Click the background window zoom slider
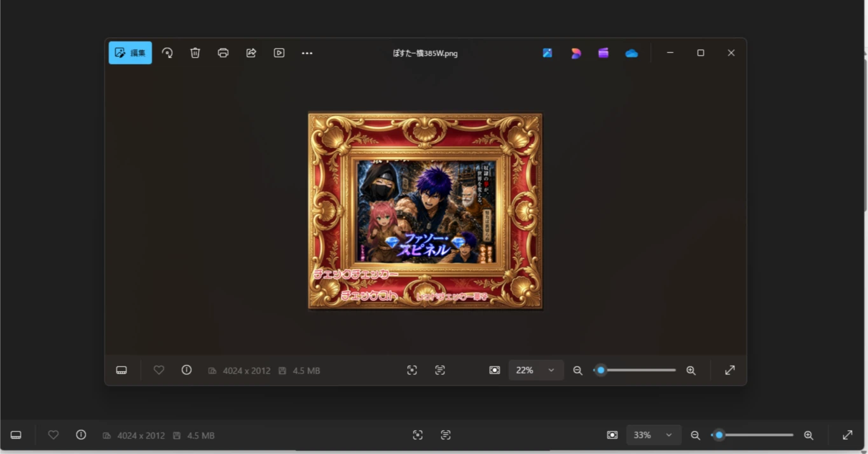 click(x=752, y=435)
